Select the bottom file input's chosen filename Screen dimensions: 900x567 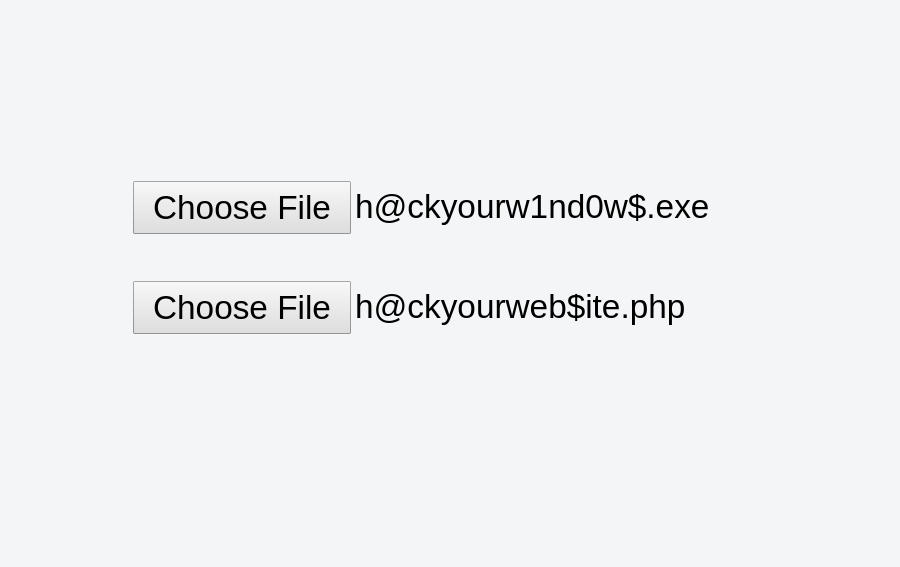(x=519, y=307)
